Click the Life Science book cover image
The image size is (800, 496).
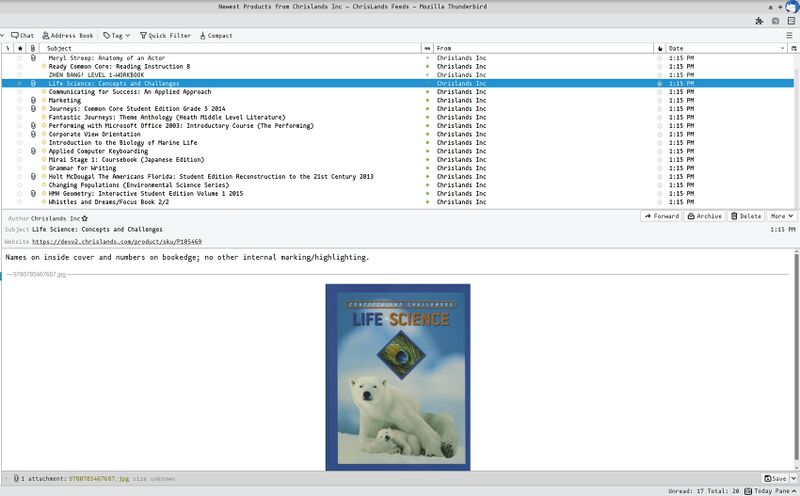click(x=398, y=377)
